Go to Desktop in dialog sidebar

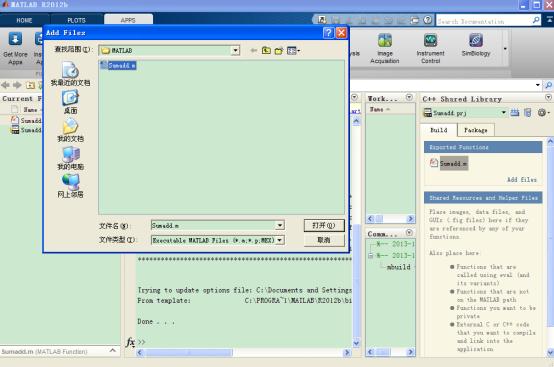(x=70, y=102)
